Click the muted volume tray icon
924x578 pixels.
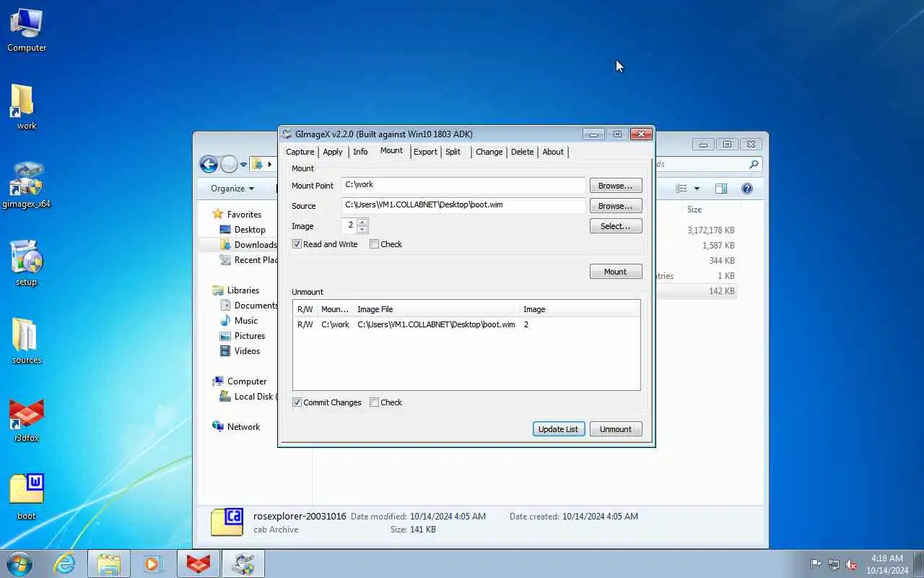852,564
